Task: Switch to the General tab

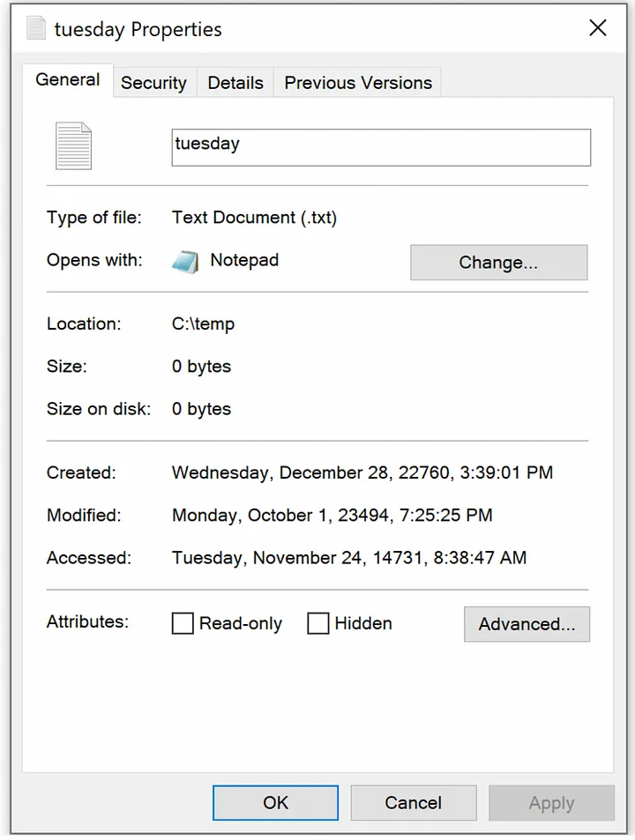Action: [67, 80]
